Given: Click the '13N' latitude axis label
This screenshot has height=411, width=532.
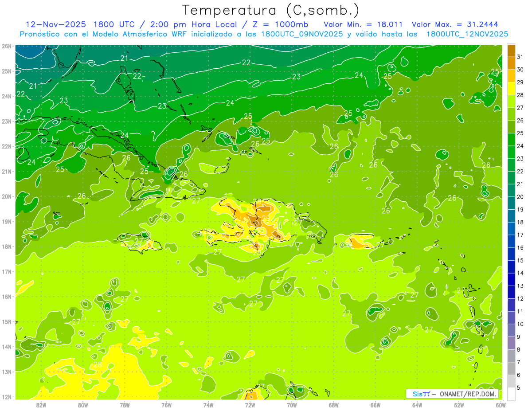Looking at the screenshot, I should coord(6,372).
